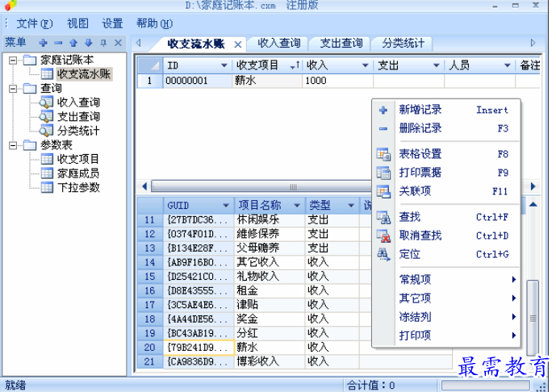Open the 类型 column filter dropdown
This screenshot has width=556, height=392.
[351, 206]
